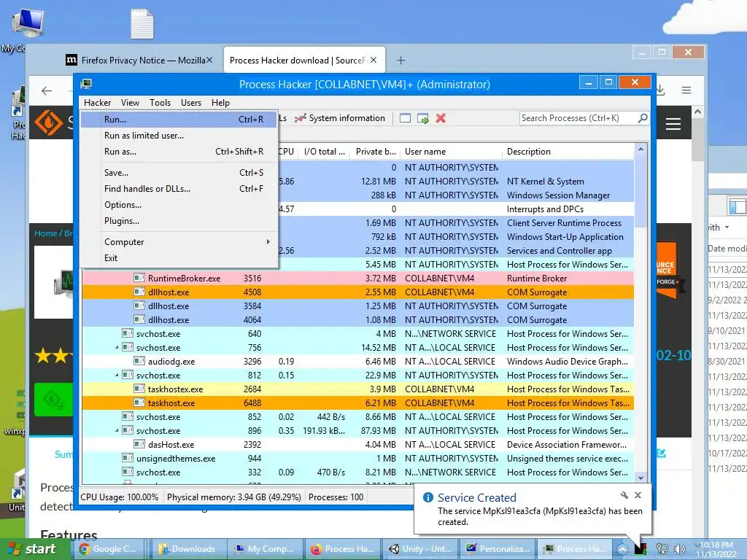Select dllhost.exe with PID 4508

(x=357, y=292)
